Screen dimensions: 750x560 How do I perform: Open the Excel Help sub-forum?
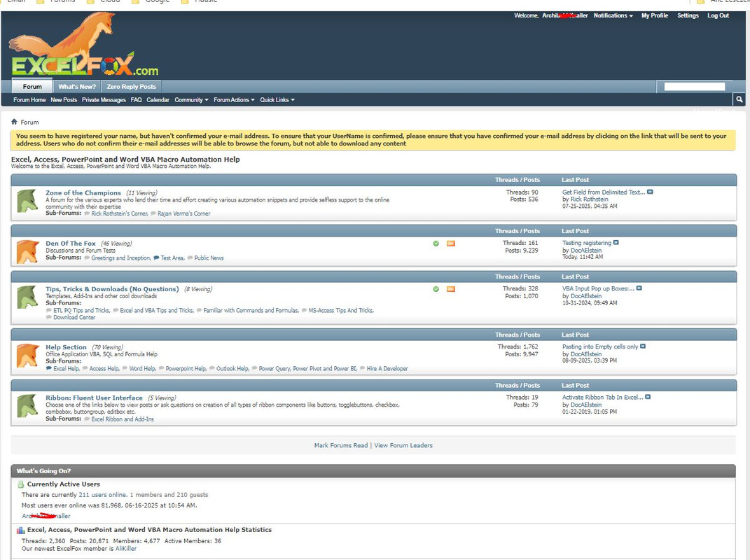66,369
